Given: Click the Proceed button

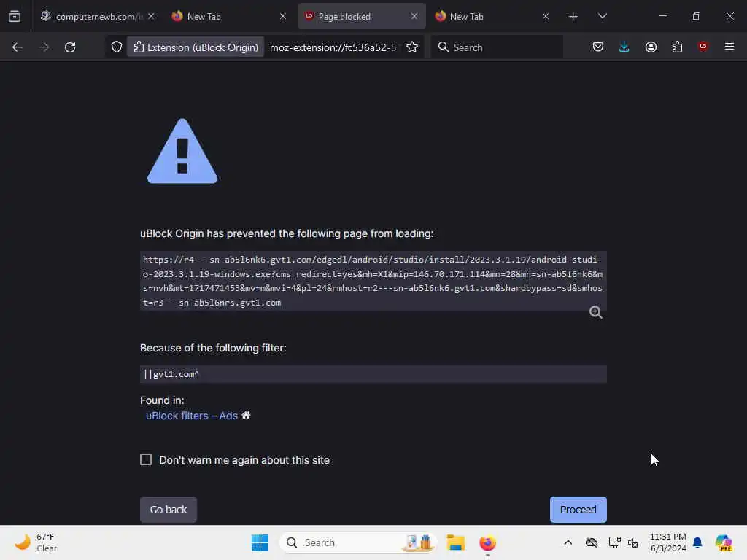Looking at the screenshot, I should [x=578, y=510].
